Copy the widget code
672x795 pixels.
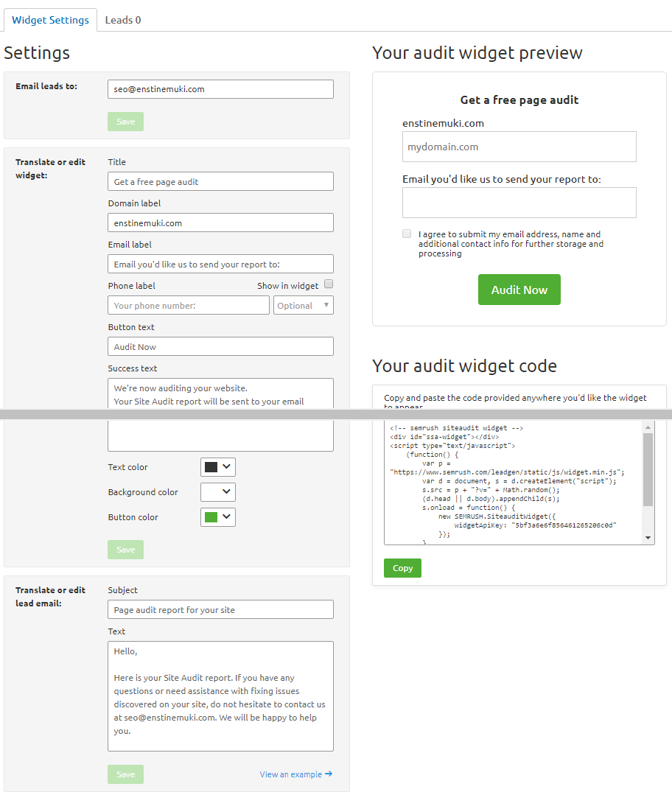point(402,568)
